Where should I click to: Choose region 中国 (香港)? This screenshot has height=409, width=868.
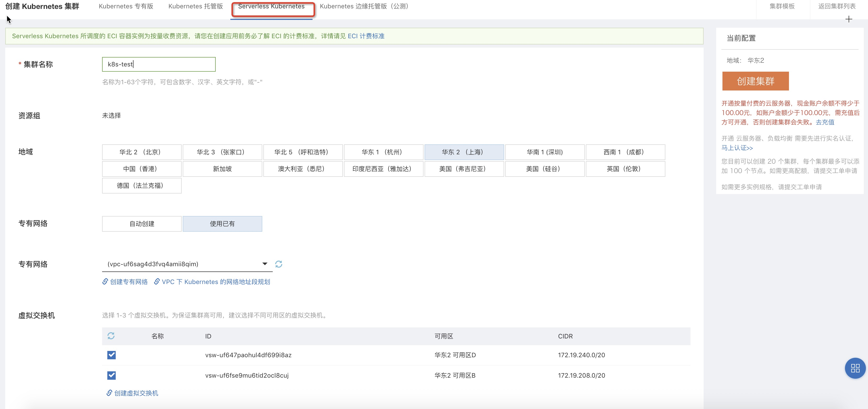pos(142,169)
